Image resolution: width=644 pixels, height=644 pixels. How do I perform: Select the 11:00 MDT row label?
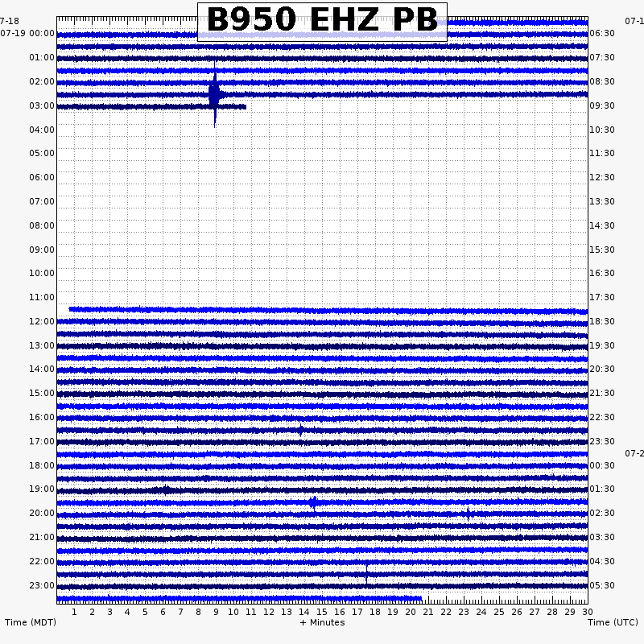(42, 297)
